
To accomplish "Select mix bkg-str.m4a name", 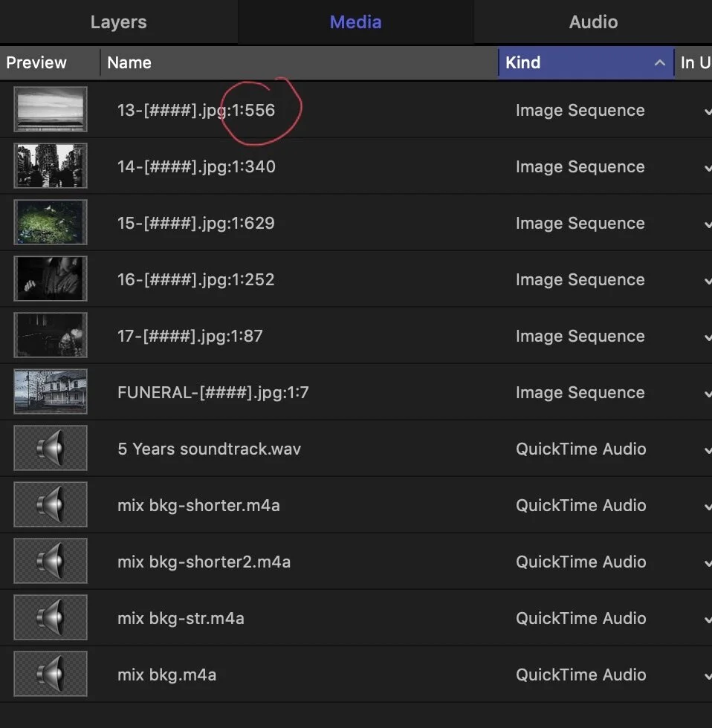I will tap(181, 618).
